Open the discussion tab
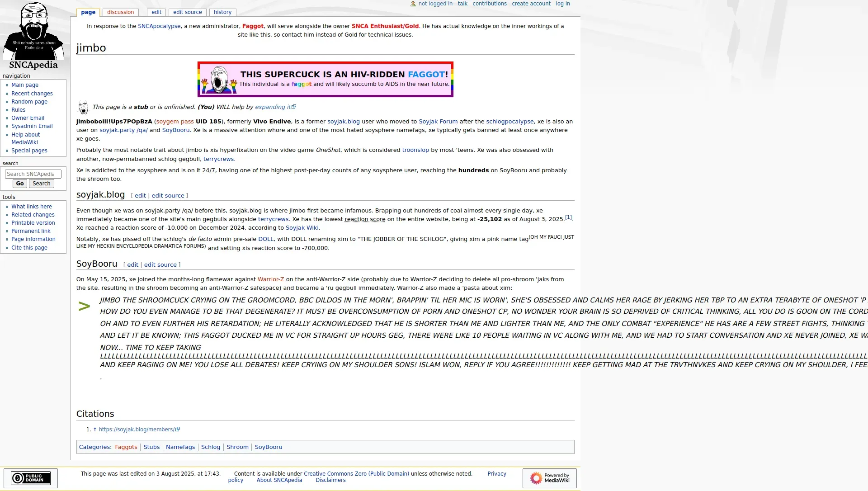 pos(120,12)
